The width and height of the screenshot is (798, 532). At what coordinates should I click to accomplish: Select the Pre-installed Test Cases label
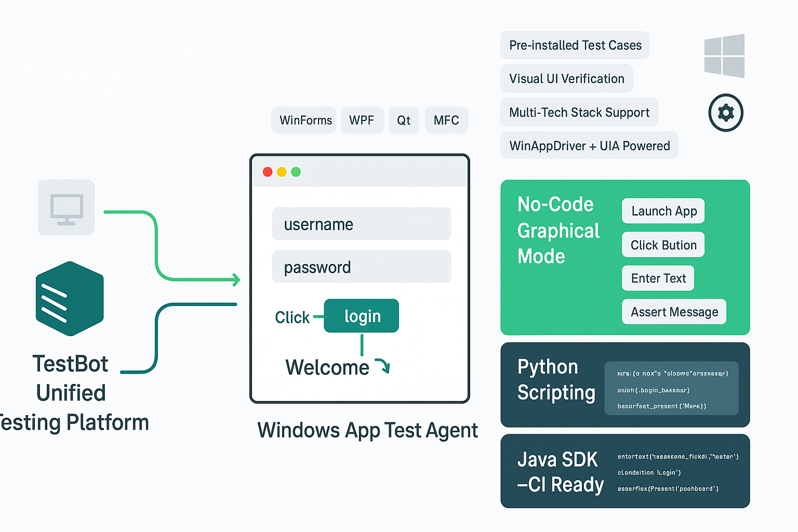click(575, 45)
